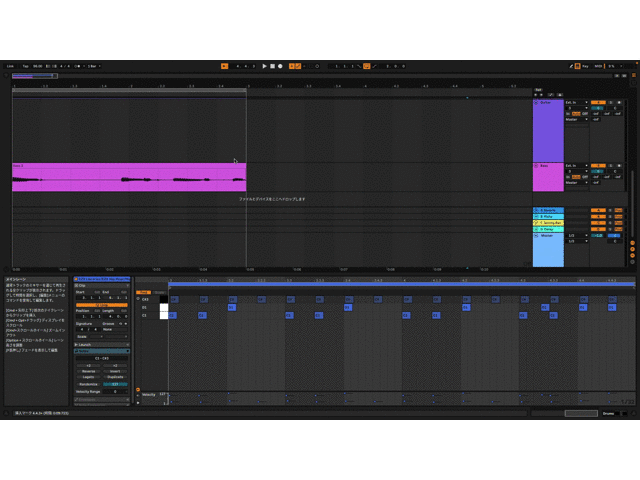640x480 pixels.
Task: Open Bass track Master output dropdown
Action: (573, 182)
